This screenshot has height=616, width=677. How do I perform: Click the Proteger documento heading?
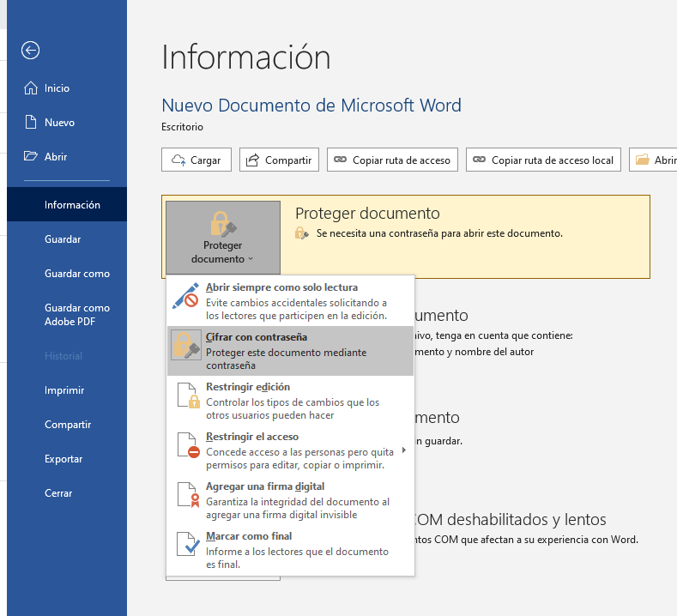367,214
